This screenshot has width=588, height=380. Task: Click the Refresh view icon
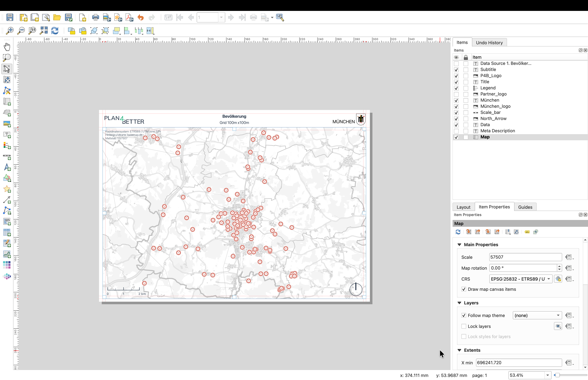(55, 31)
